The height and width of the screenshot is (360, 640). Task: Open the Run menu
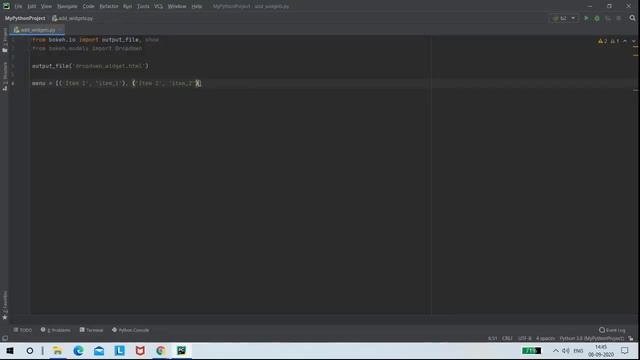127,7
